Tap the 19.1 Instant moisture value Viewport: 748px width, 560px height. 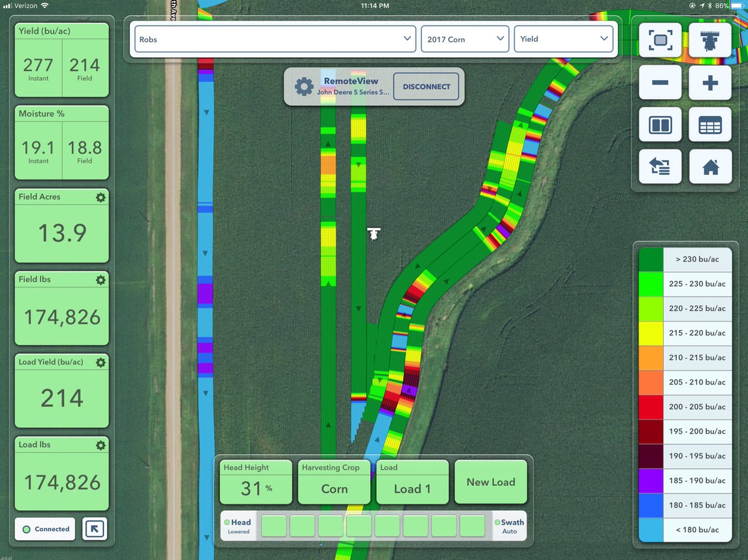(x=38, y=147)
